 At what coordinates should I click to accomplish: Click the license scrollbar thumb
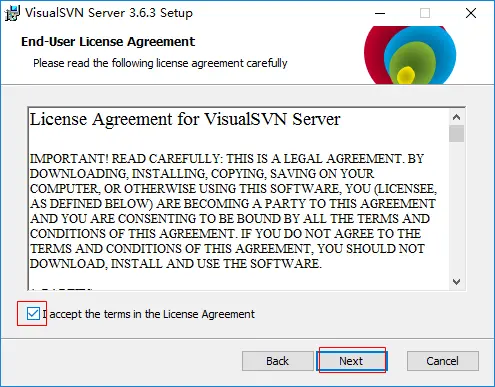point(456,134)
